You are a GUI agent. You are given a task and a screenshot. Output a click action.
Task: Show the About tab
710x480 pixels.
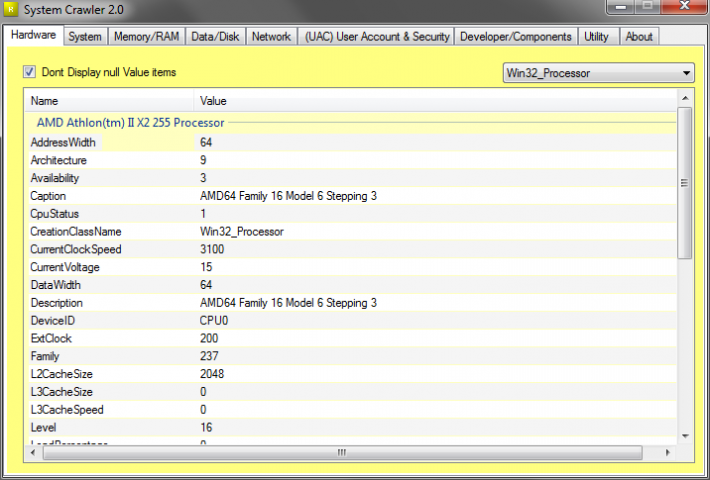pyautogui.click(x=639, y=37)
